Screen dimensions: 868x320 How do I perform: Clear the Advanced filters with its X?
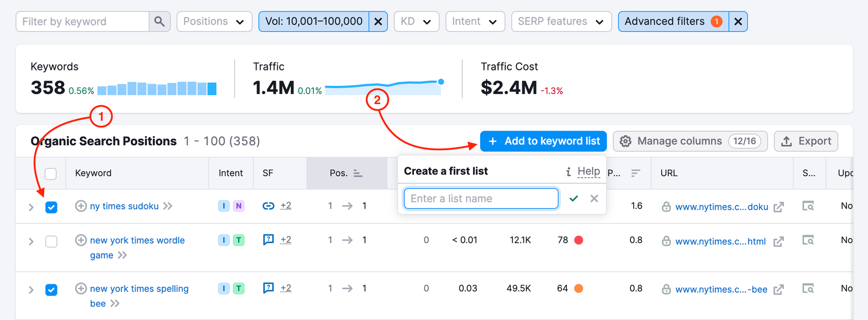(738, 21)
